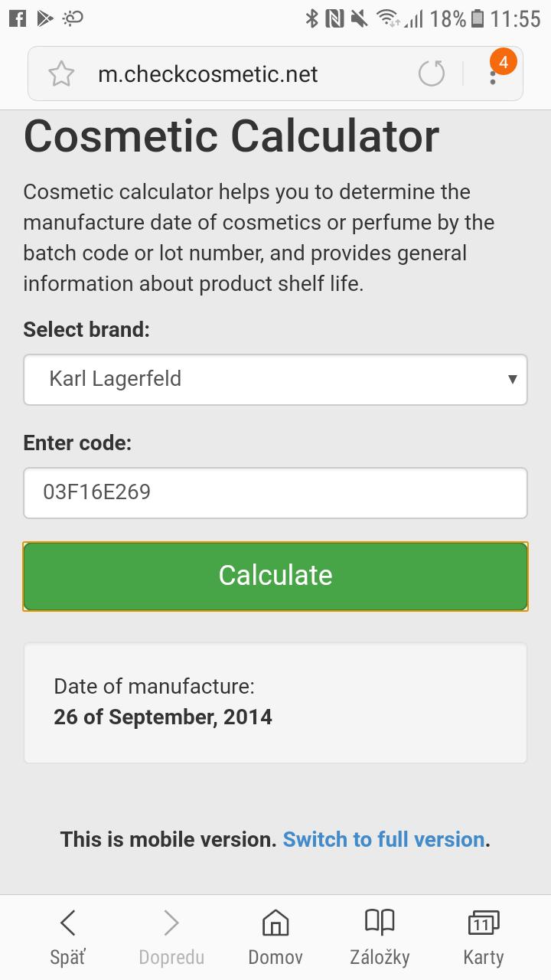
Task: Tap the Bluetooth status icon
Action: (311, 18)
